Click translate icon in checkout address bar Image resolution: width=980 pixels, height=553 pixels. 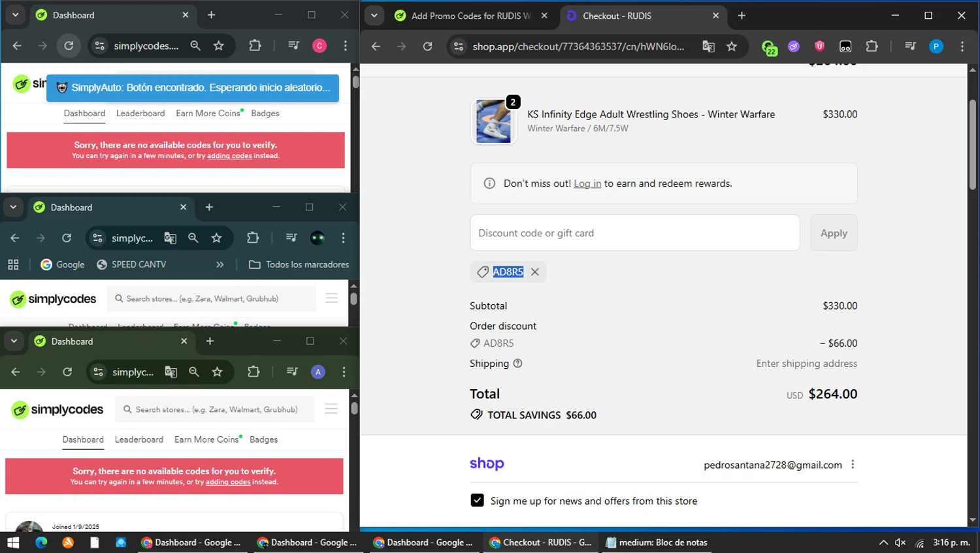708,46
